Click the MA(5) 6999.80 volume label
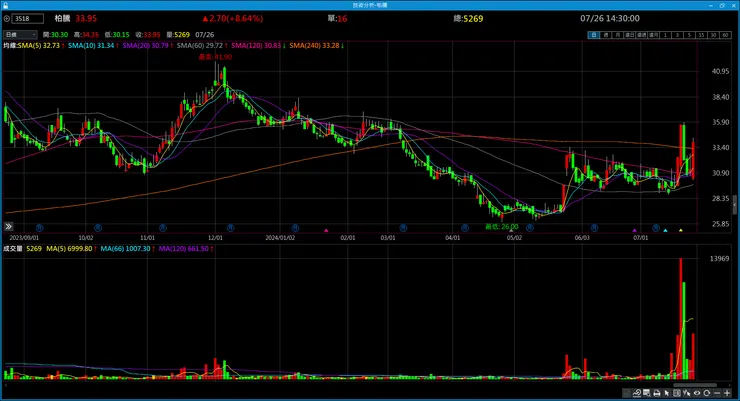This screenshot has height=401, width=740. [69, 249]
